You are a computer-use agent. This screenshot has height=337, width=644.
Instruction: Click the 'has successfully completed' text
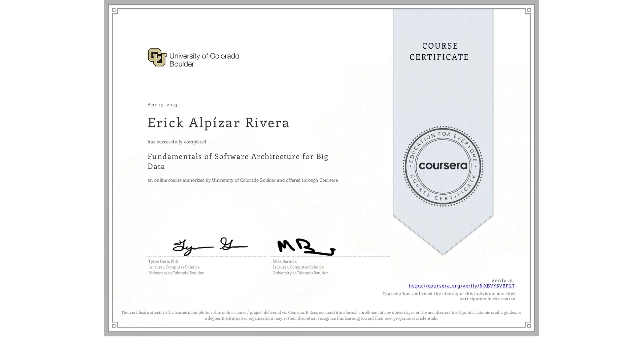(x=177, y=142)
